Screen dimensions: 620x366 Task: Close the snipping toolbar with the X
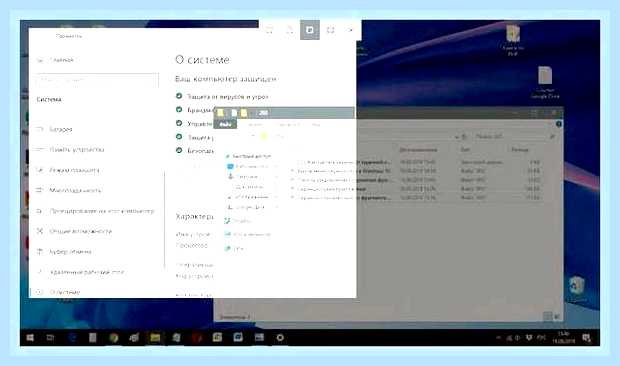351,30
